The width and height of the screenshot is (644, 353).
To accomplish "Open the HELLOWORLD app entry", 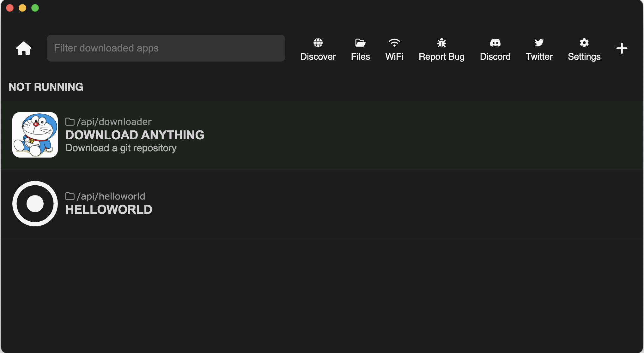I will tap(109, 210).
